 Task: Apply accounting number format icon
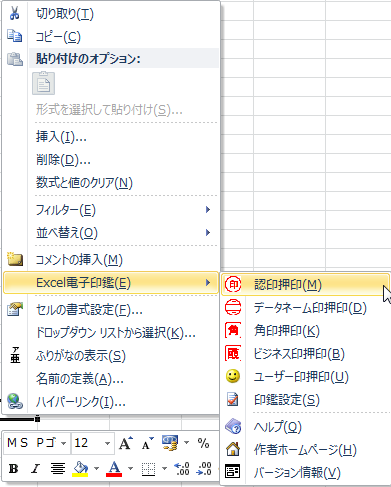click(x=170, y=443)
